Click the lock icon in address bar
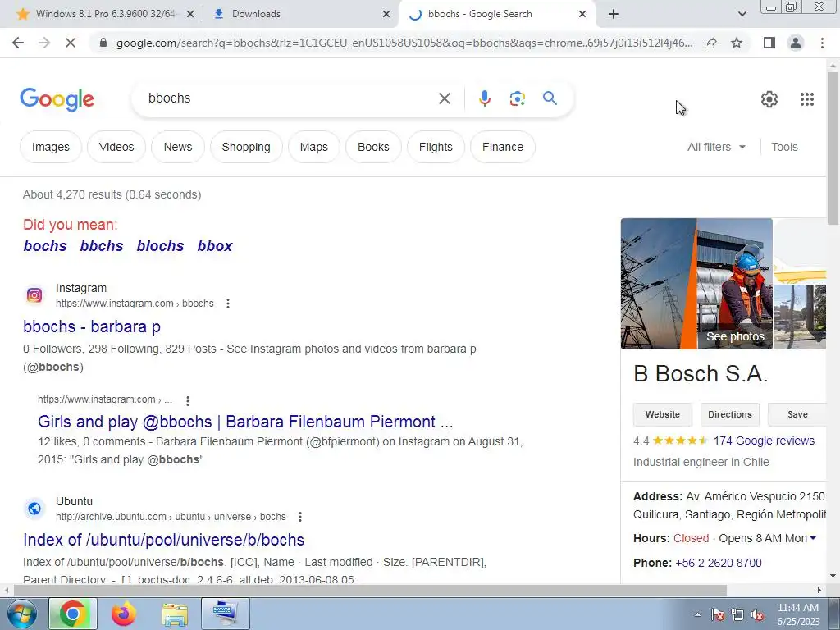This screenshot has width=840, height=630. click(x=103, y=43)
